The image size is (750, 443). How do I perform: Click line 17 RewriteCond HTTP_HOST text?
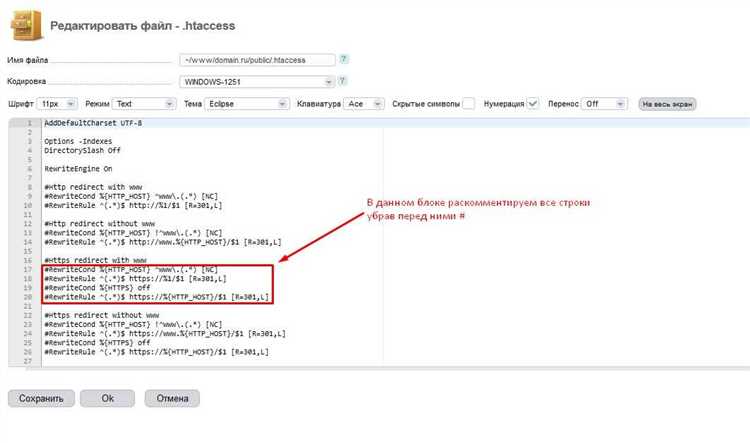click(131, 269)
